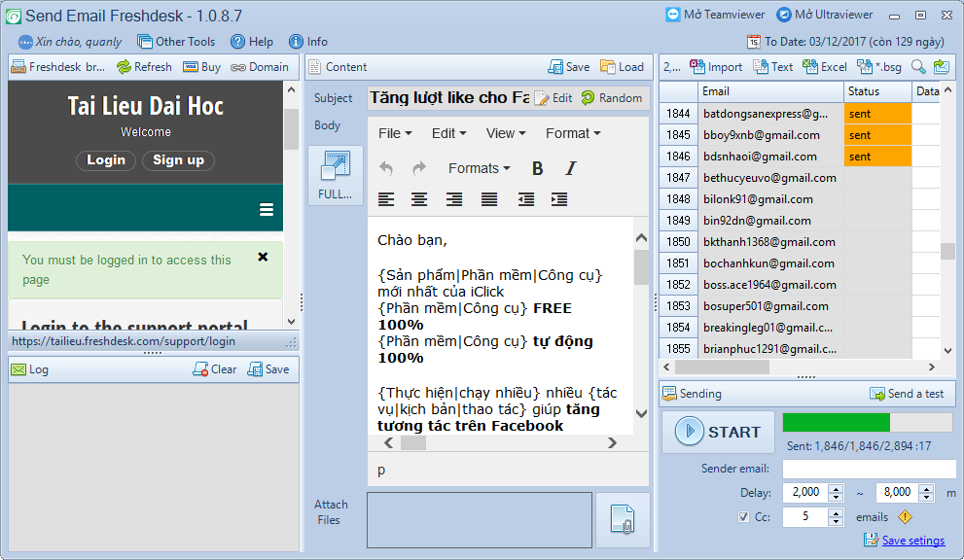
Task: Open the editor File menu
Action: click(395, 133)
